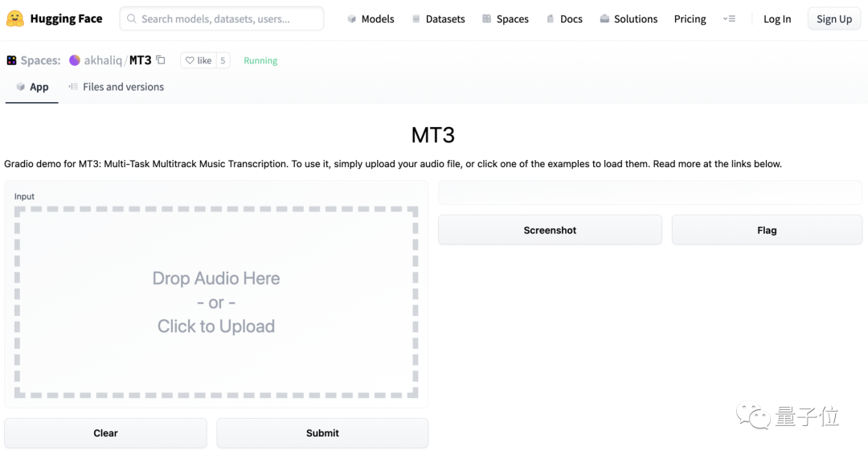The image size is (868, 455).
Task: Click the MT3 page heading
Action: [433, 135]
